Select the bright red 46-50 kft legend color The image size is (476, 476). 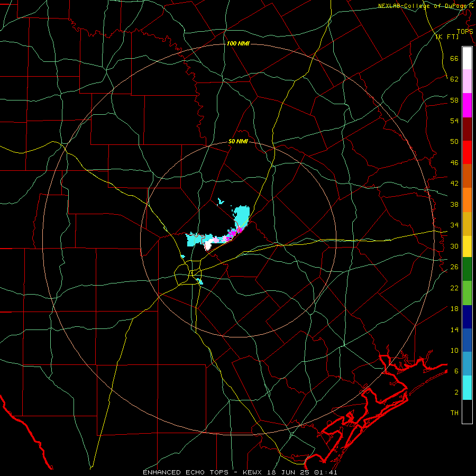[467, 152]
